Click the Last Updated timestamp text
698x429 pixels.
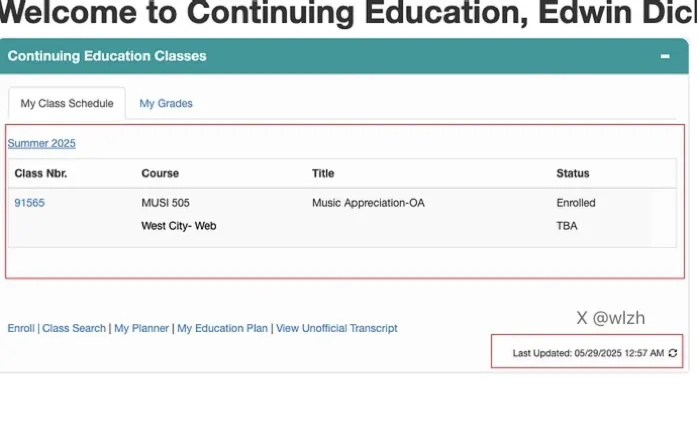[x=588, y=353]
